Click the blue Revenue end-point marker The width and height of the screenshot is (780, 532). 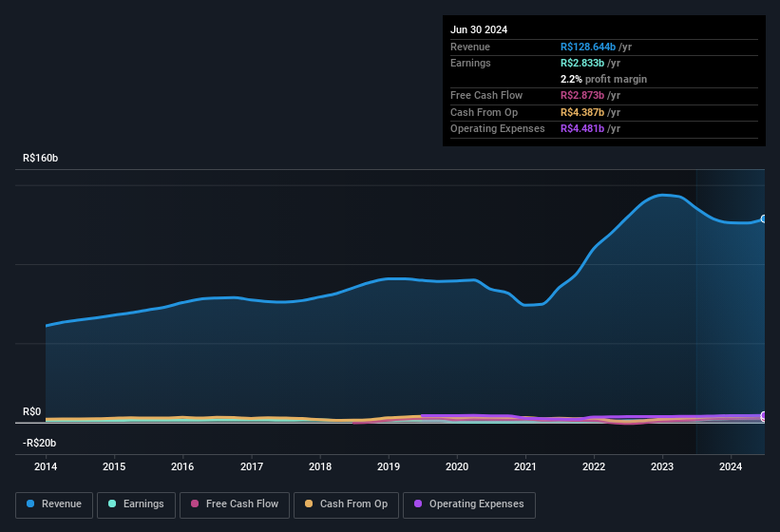click(763, 218)
